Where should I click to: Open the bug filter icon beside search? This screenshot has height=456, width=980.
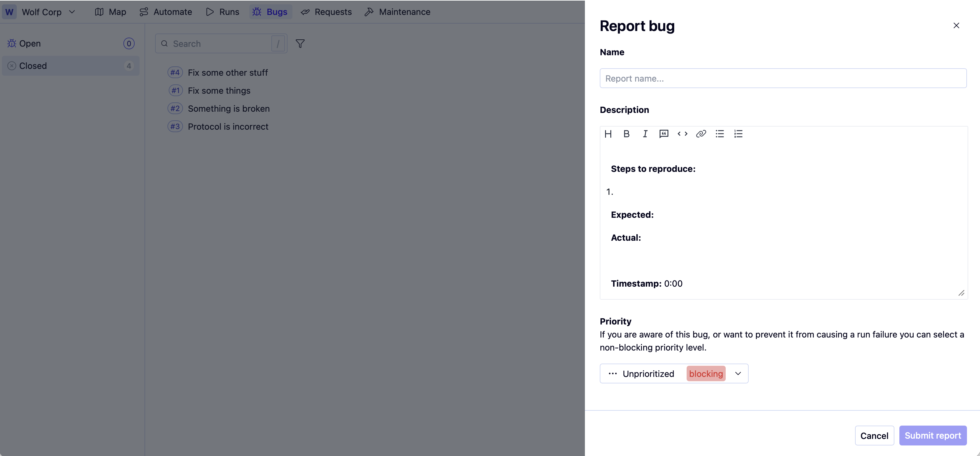point(300,43)
